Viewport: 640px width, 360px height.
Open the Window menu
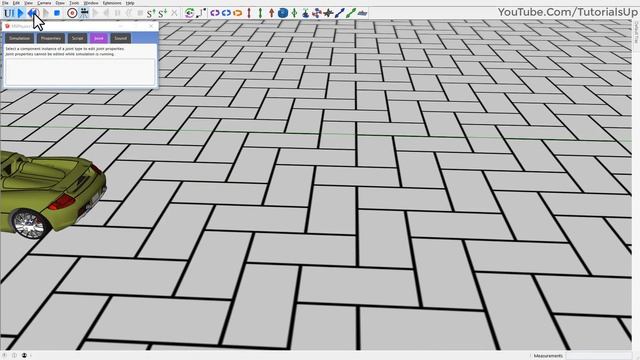point(91,3)
